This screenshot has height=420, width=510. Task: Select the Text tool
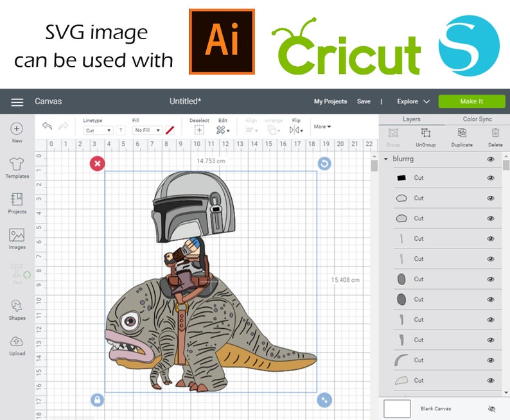17,274
